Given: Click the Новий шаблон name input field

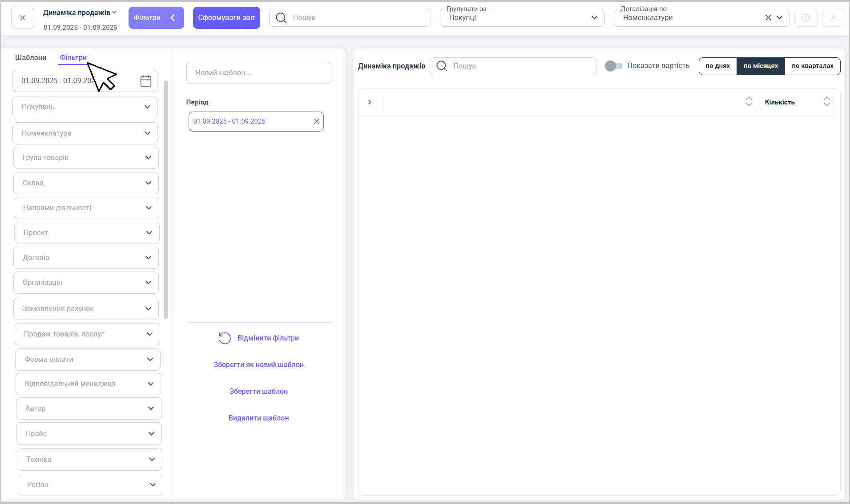Looking at the screenshot, I should (258, 73).
